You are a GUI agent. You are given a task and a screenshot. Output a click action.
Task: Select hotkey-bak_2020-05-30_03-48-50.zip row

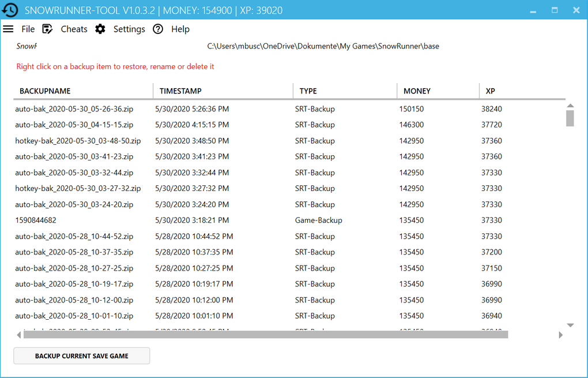78,141
